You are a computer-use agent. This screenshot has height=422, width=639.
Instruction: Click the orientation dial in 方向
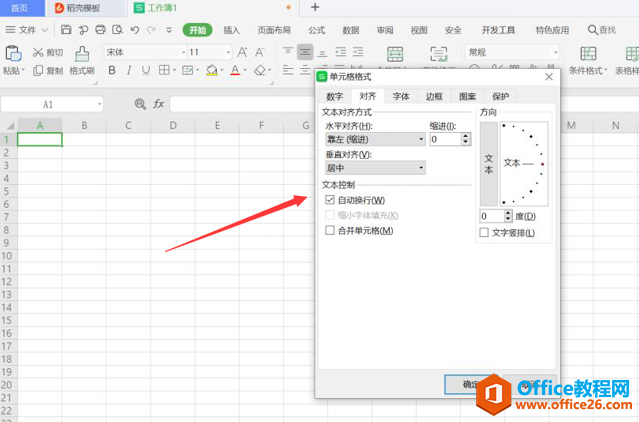point(524,164)
